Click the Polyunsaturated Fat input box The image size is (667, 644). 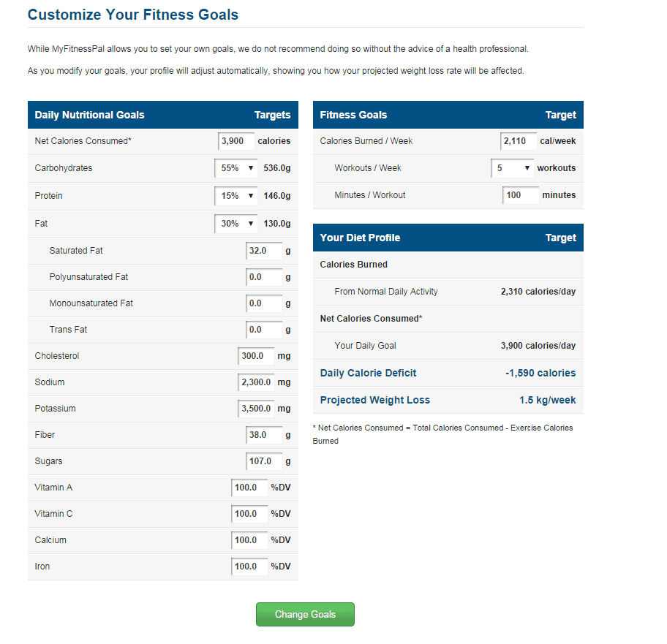point(264,277)
